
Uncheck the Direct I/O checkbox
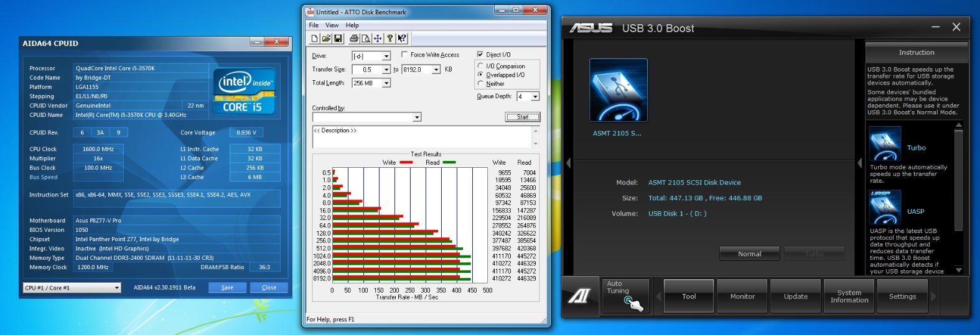(x=480, y=55)
